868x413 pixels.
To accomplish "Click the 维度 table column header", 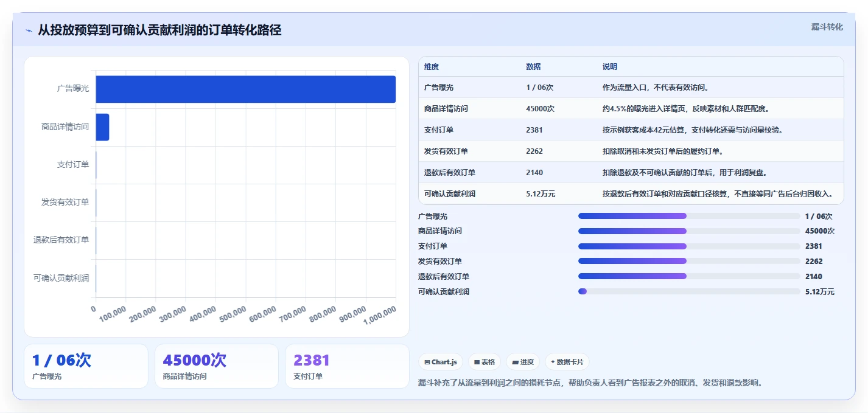I will [x=432, y=66].
